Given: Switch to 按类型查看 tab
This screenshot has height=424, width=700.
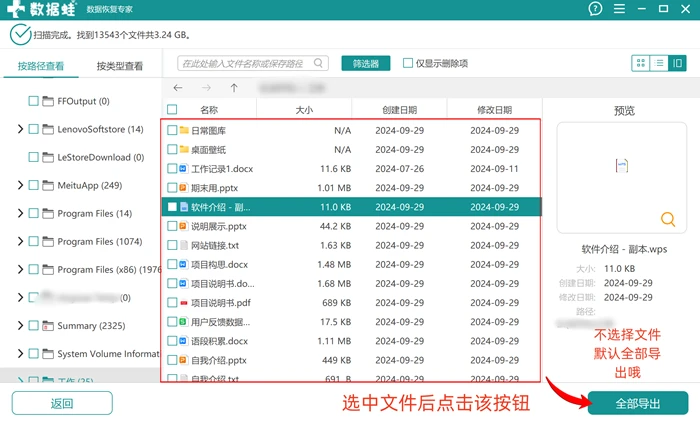Looking at the screenshot, I should (120, 66).
